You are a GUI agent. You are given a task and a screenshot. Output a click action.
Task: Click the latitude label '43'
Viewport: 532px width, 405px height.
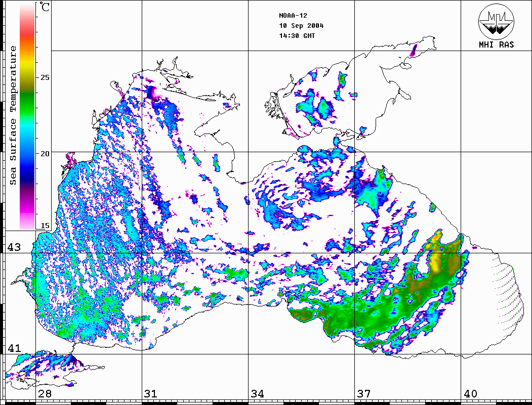click(x=14, y=247)
